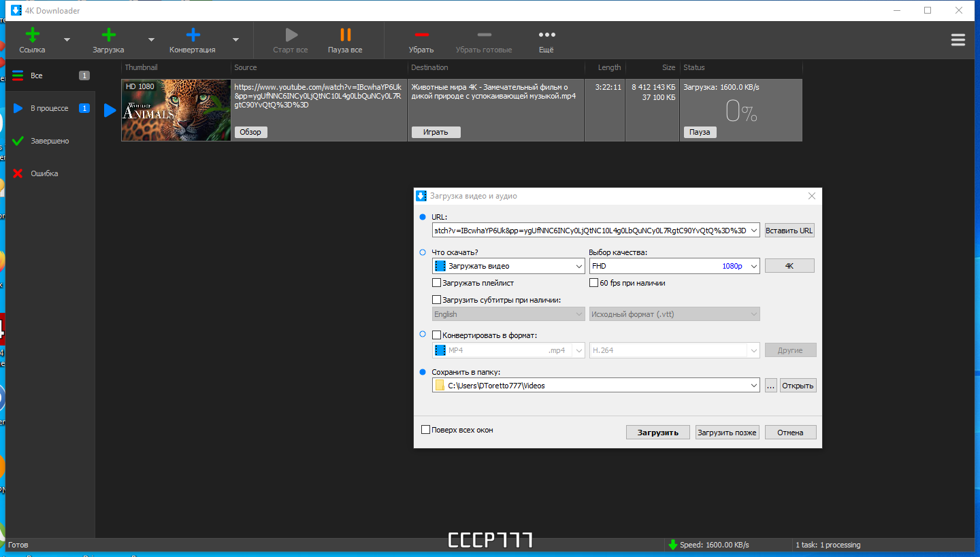Expand the Загружать видео dropdown
This screenshot has width=980, height=557.
pos(508,266)
